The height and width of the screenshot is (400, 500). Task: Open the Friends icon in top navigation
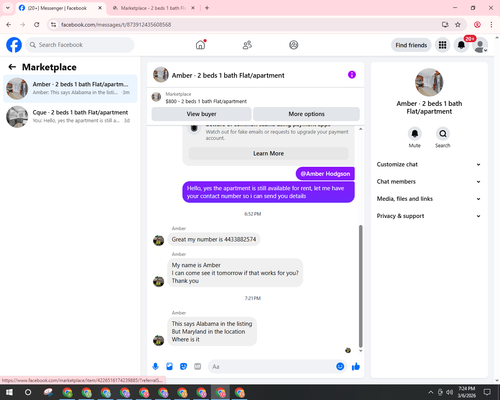[247, 45]
